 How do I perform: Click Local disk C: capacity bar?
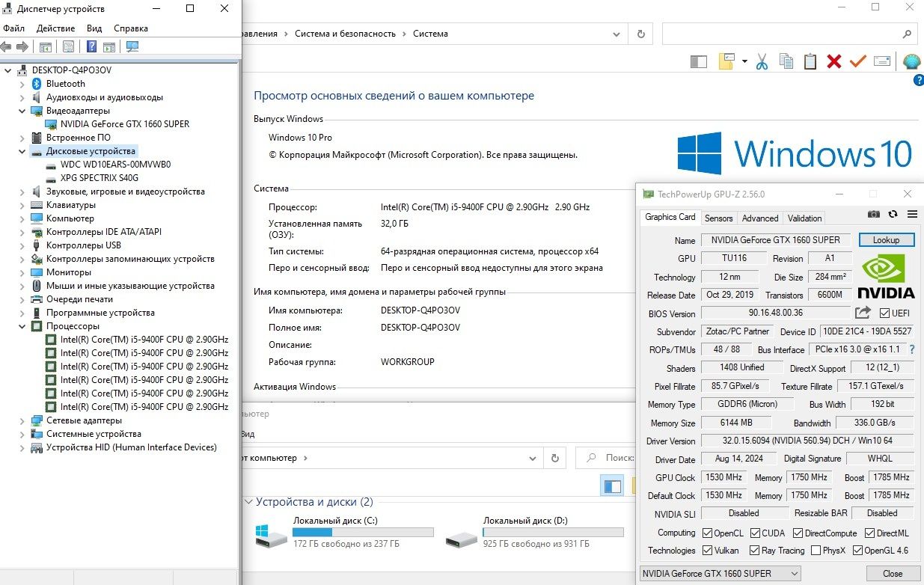pyautogui.click(x=363, y=532)
